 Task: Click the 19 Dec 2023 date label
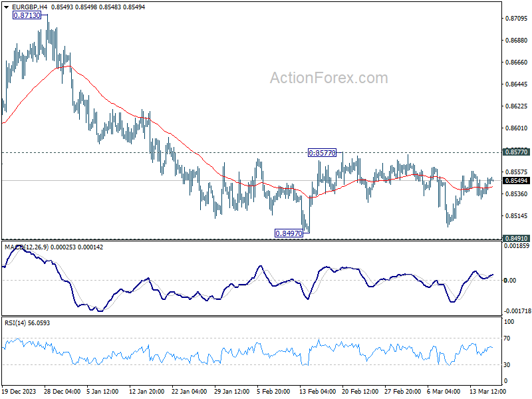coord(19,392)
